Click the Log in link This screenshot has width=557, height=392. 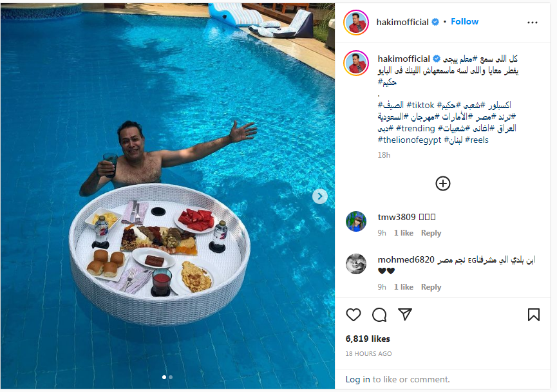358,379
